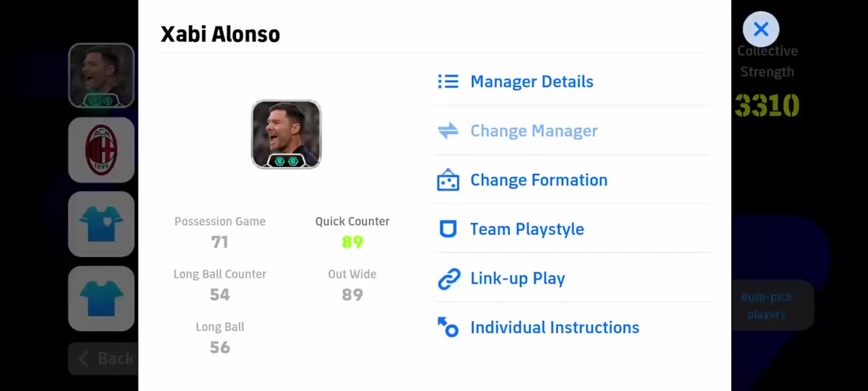Open the Manager Details menu item
The image size is (868, 391).
coord(532,81)
